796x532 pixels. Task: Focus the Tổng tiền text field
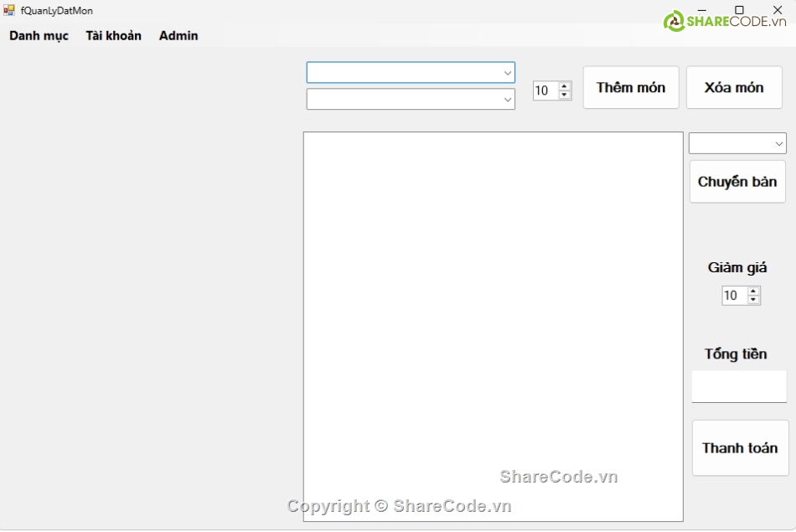click(x=739, y=386)
